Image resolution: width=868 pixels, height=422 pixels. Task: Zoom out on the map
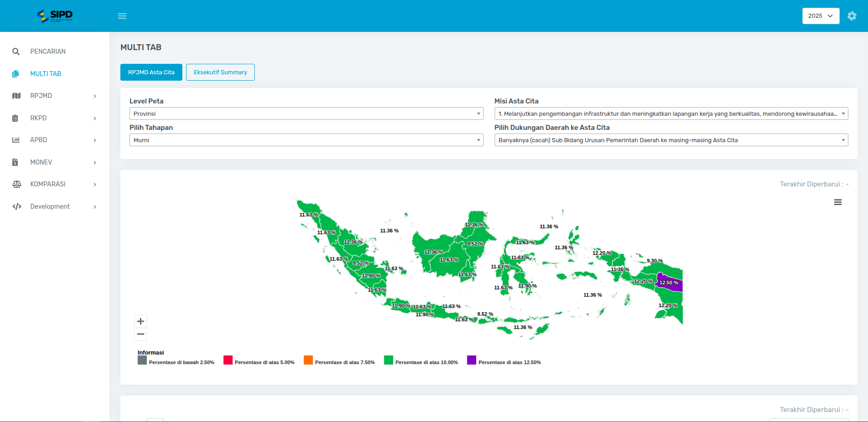pos(140,335)
